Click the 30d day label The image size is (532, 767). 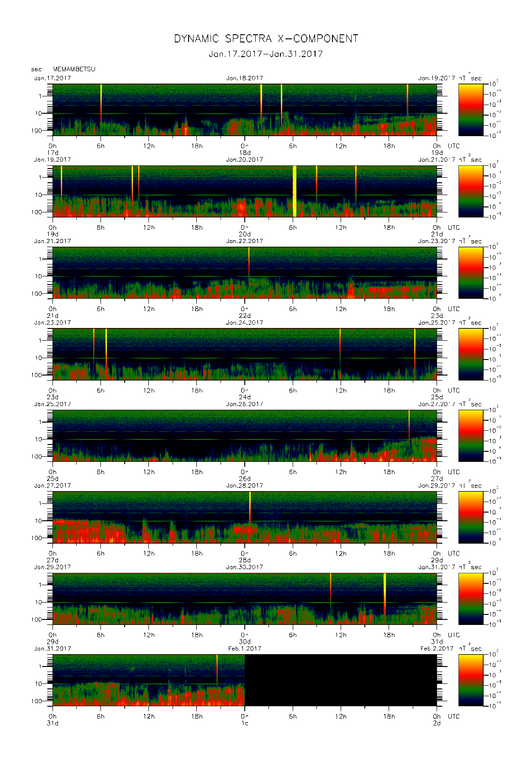tap(245, 642)
